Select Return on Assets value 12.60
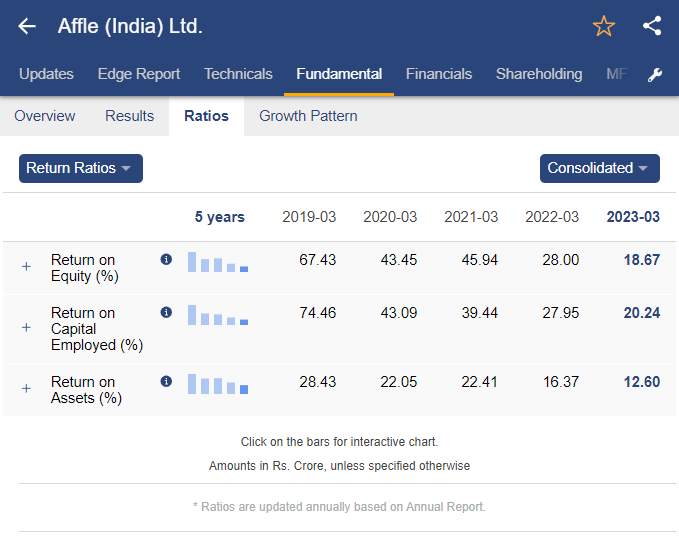This screenshot has height=539, width=679. [642, 382]
